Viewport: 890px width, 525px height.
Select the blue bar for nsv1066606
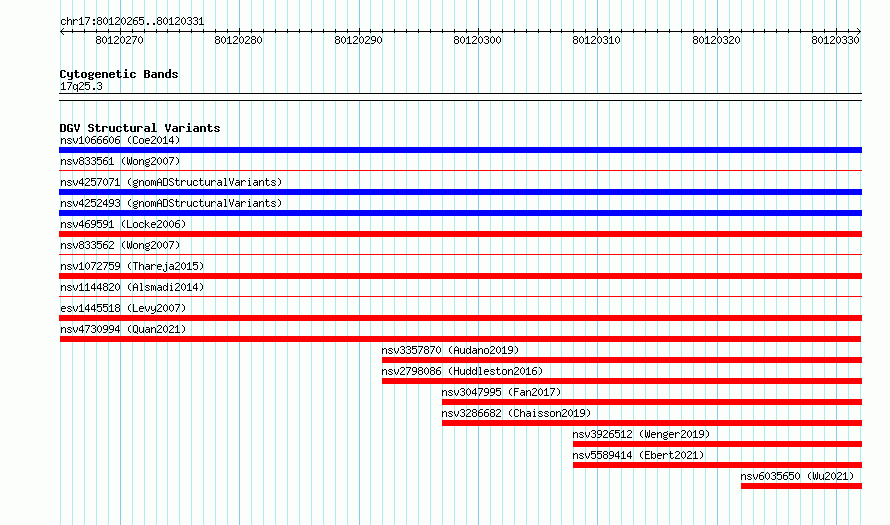click(x=460, y=150)
